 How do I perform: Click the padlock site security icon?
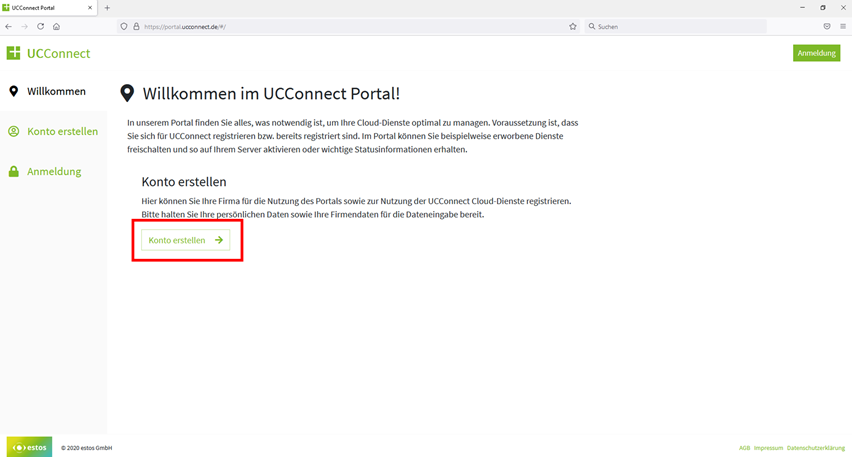(136, 26)
